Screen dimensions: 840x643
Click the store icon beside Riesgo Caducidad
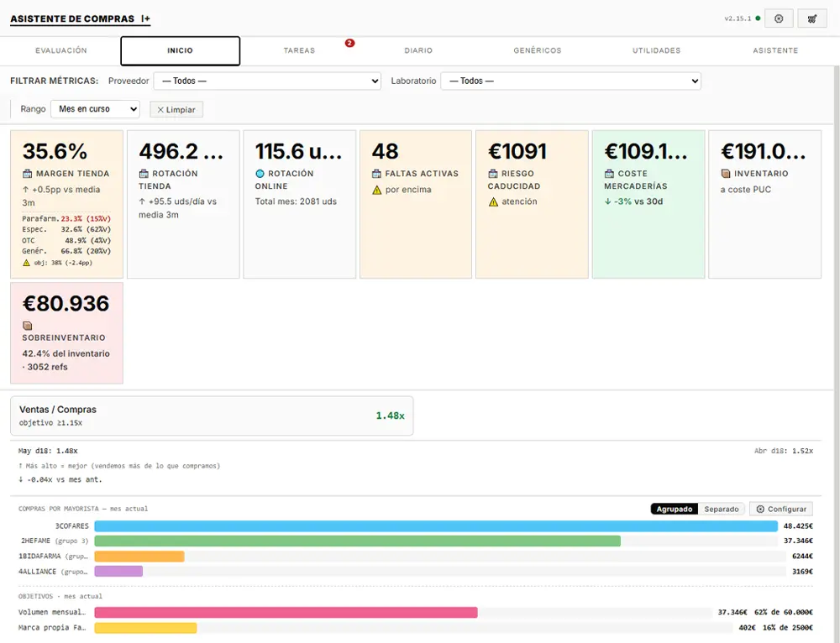coord(493,174)
